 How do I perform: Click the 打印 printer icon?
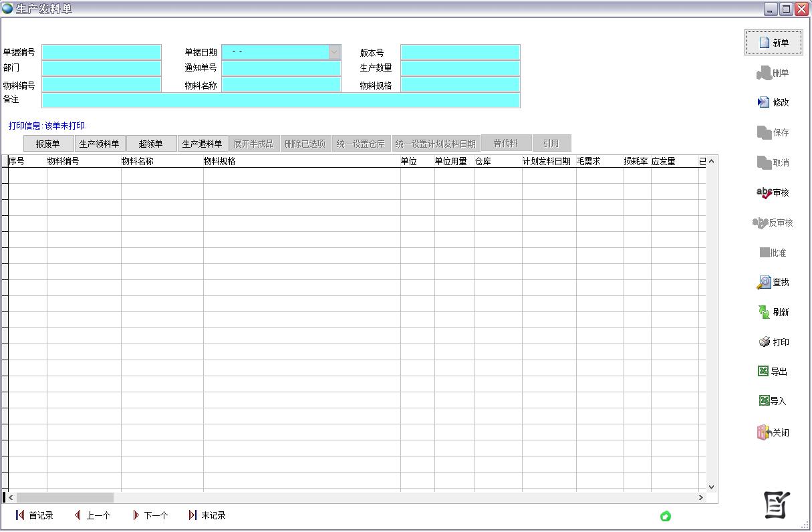coord(765,342)
